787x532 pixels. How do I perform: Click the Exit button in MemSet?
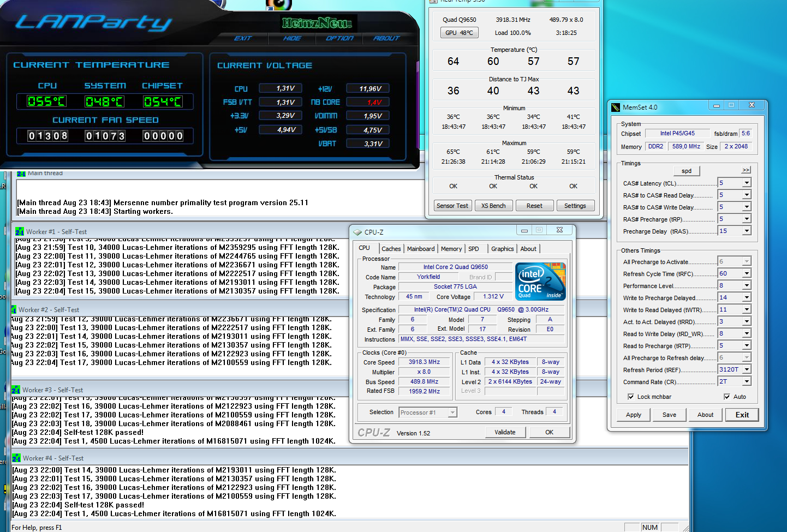[x=742, y=415]
